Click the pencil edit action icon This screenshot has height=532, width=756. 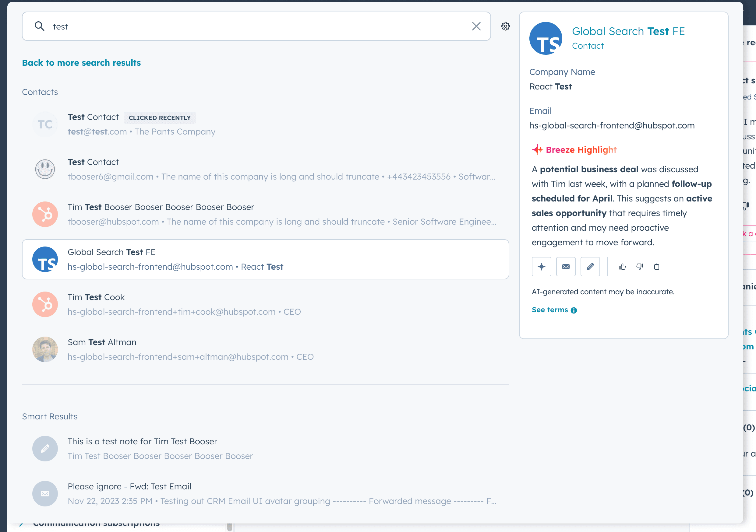point(590,267)
